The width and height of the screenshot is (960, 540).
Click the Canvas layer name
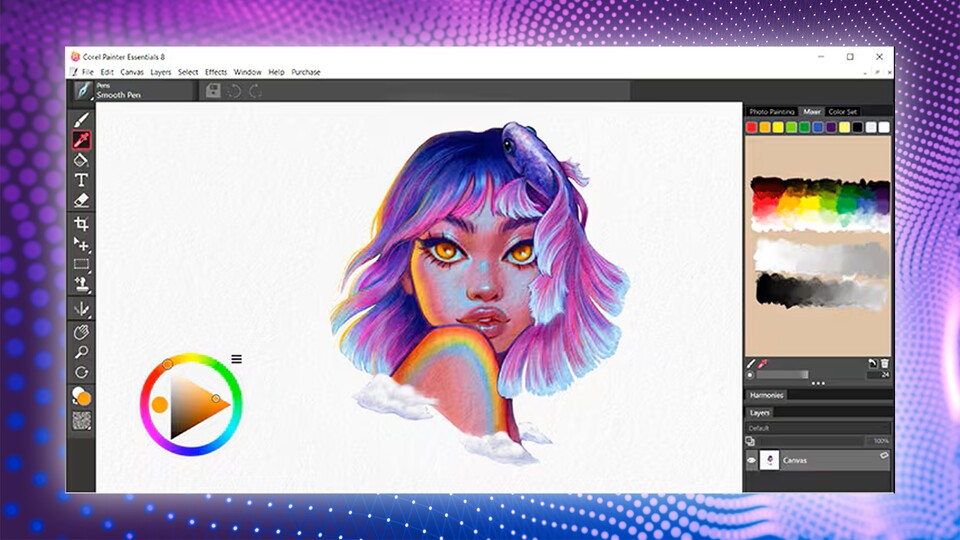(795, 460)
